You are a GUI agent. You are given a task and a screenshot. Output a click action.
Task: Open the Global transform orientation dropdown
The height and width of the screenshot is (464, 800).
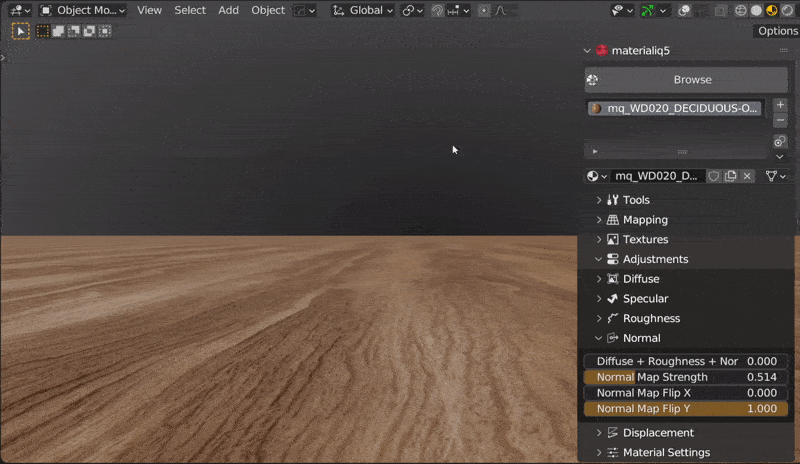pos(362,10)
